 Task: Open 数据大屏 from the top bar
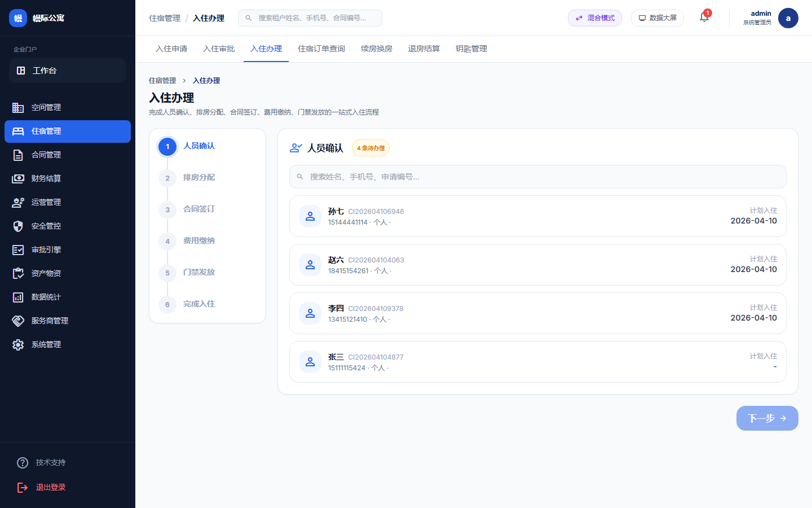657,17
